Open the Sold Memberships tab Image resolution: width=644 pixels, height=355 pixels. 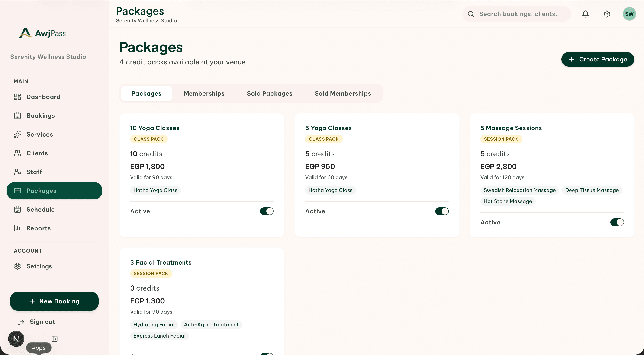(x=342, y=93)
